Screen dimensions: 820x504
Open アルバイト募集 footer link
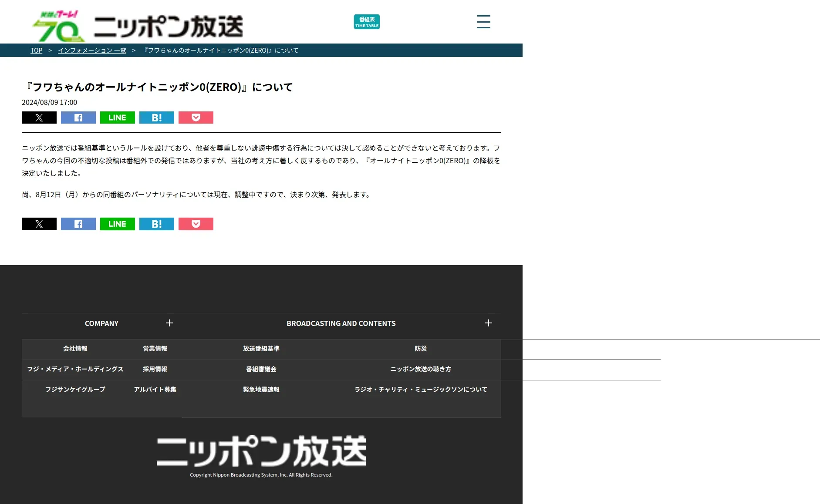(x=155, y=390)
